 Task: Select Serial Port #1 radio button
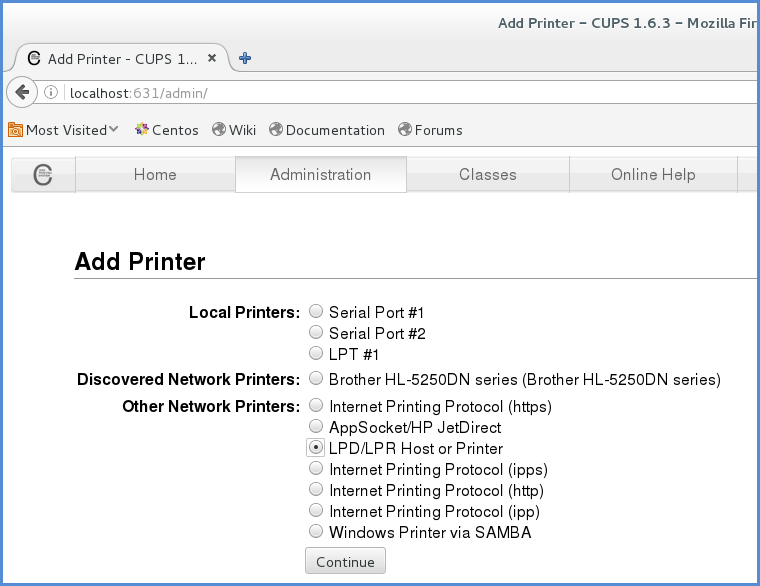(316, 311)
